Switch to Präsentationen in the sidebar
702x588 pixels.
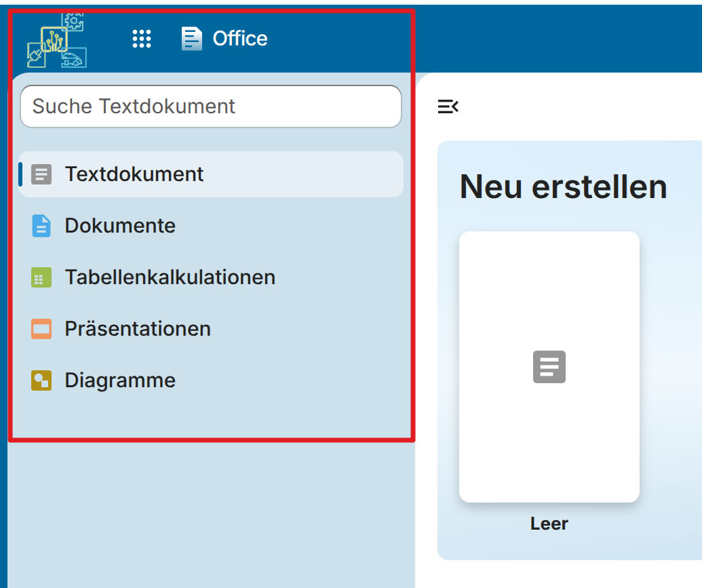[211, 329]
